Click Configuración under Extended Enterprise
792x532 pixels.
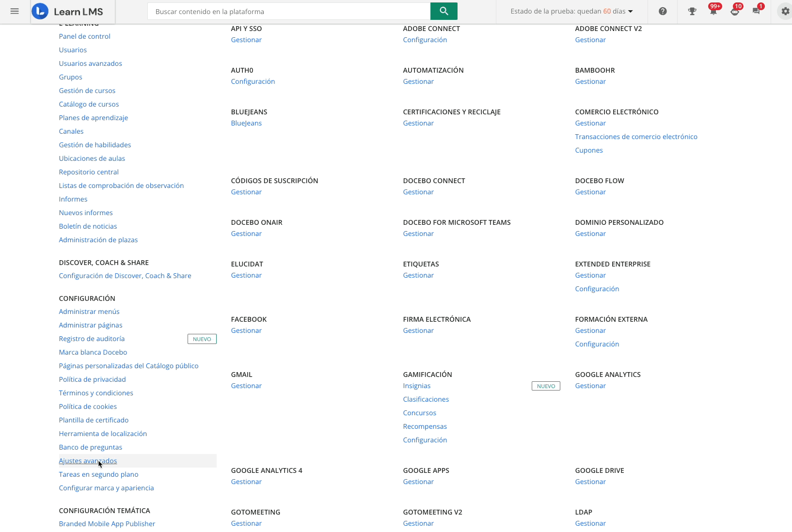pyautogui.click(x=597, y=289)
